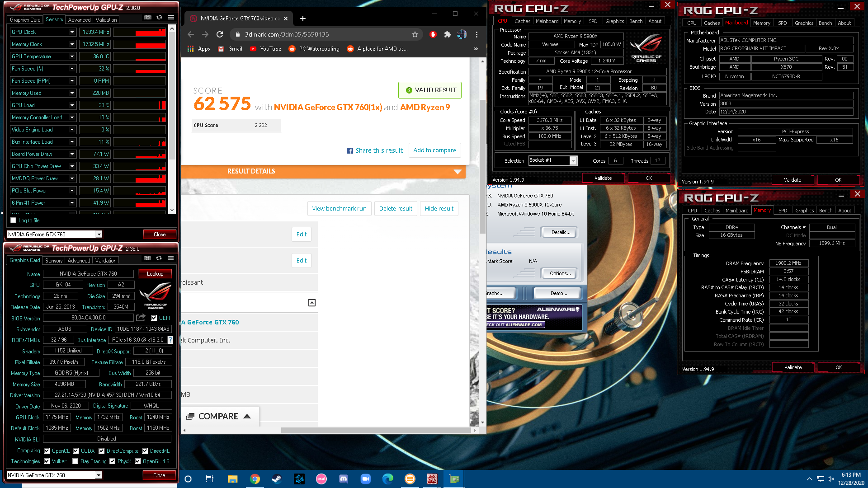
Task: Click collapse box icon in result details
Action: [x=312, y=303]
